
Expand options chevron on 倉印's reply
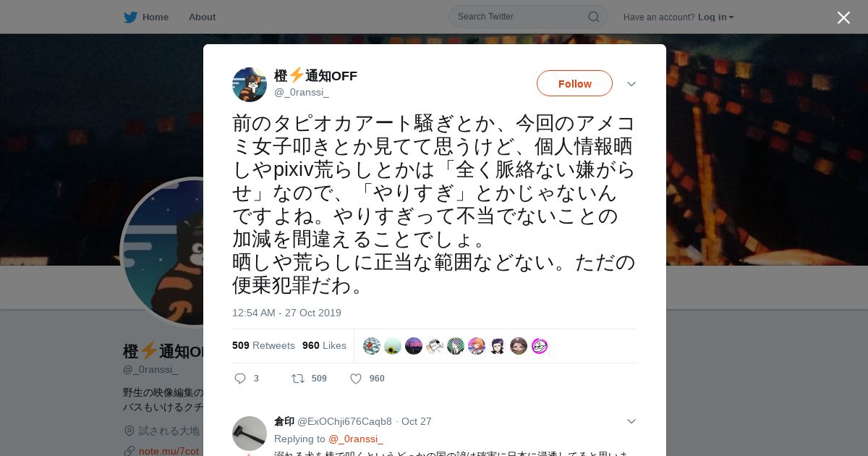click(631, 421)
